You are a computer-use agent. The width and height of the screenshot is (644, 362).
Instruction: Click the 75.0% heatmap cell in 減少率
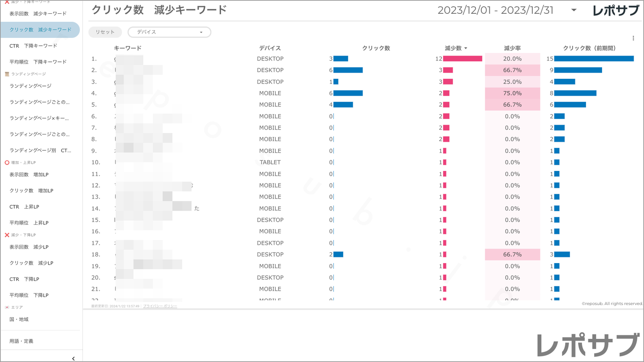(x=512, y=93)
